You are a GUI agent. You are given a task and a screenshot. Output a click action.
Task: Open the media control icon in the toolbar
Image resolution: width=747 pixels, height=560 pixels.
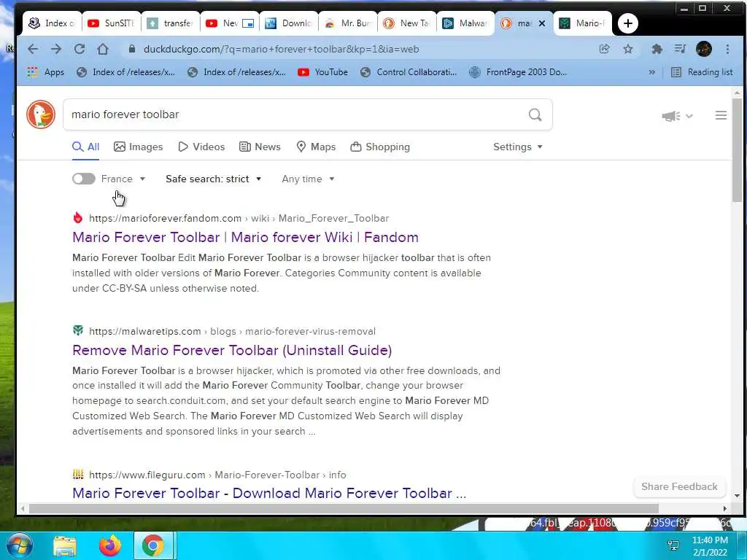pyautogui.click(x=681, y=49)
